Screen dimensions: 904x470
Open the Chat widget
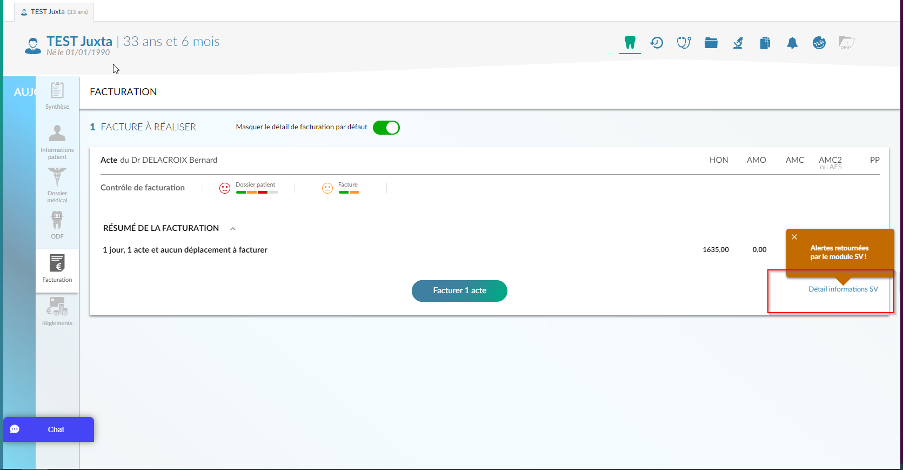(48, 429)
